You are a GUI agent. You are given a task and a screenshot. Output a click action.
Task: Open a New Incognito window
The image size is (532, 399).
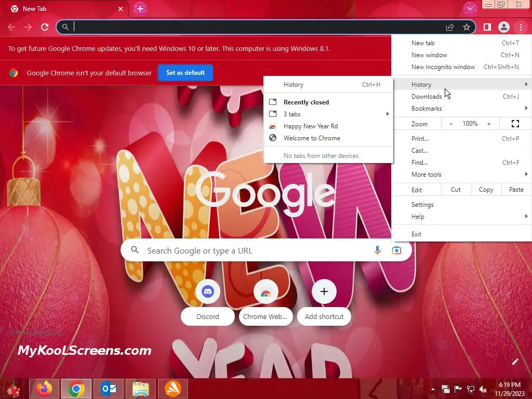point(462,67)
